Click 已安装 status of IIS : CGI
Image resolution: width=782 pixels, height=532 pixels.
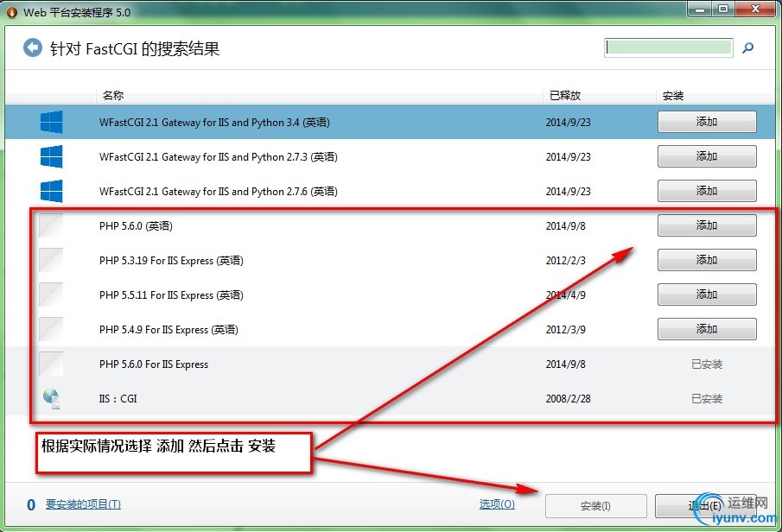click(707, 399)
